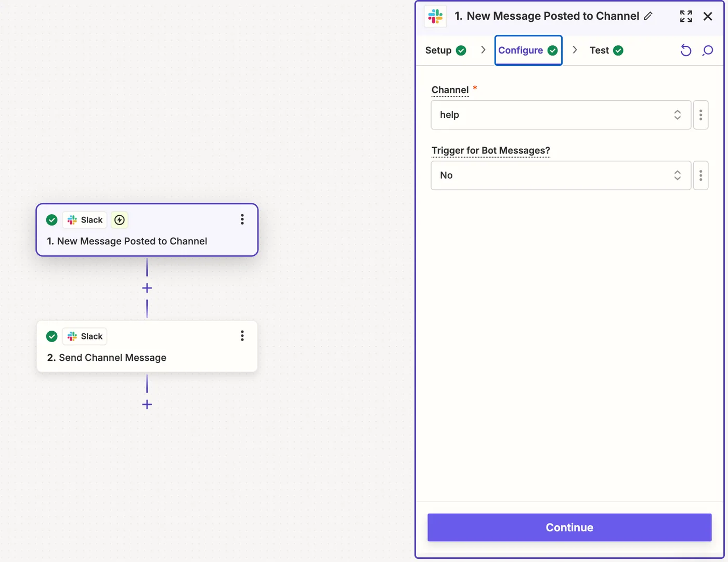Click the undo arrow icon in panel
The height and width of the screenshot is (562, 728).
(686, 50)
